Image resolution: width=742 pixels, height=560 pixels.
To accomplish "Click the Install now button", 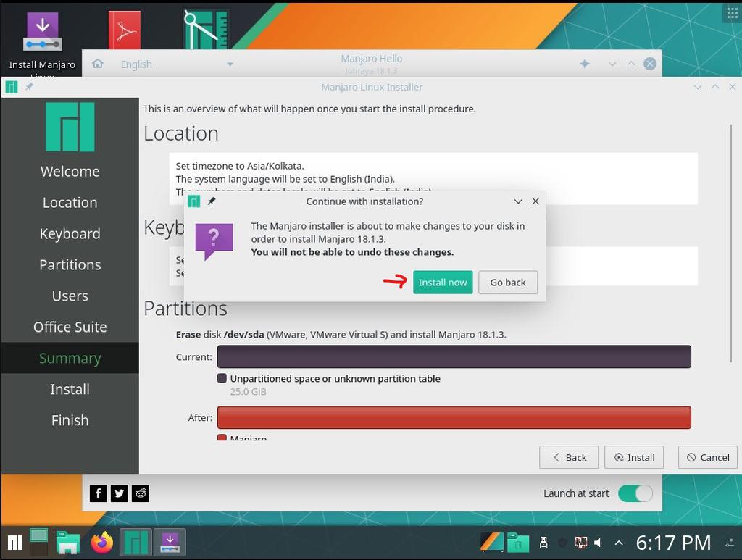I will [x=443, y=283].
